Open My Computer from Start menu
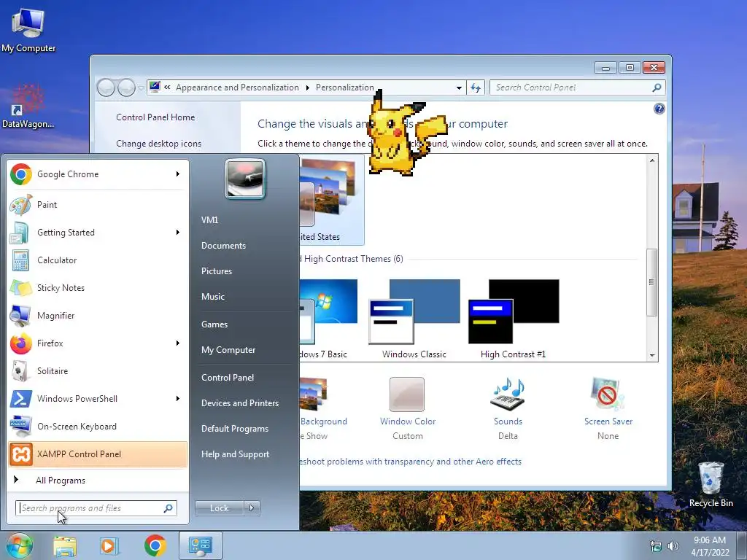 pos(228,350)
